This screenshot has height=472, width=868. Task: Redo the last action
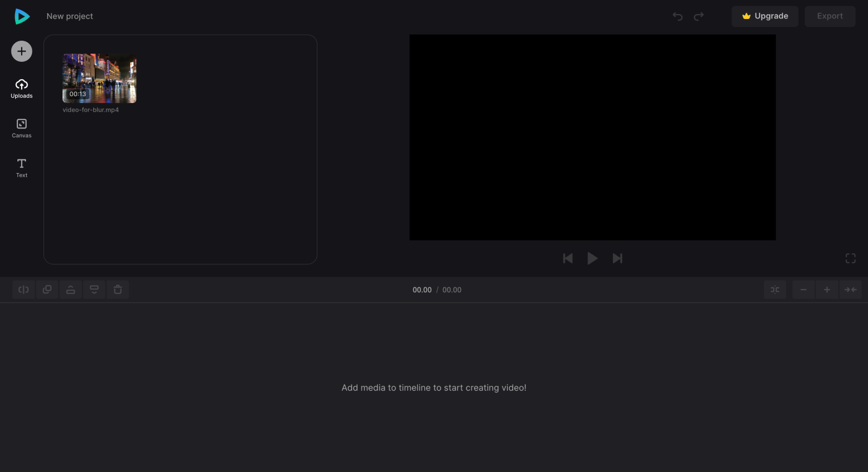click(x=699, y=16)
